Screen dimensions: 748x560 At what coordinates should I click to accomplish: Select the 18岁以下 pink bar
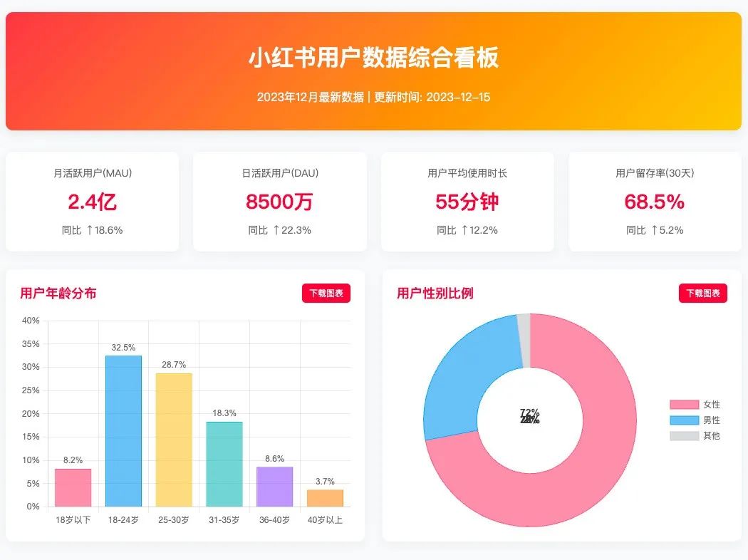pos(73,487)
